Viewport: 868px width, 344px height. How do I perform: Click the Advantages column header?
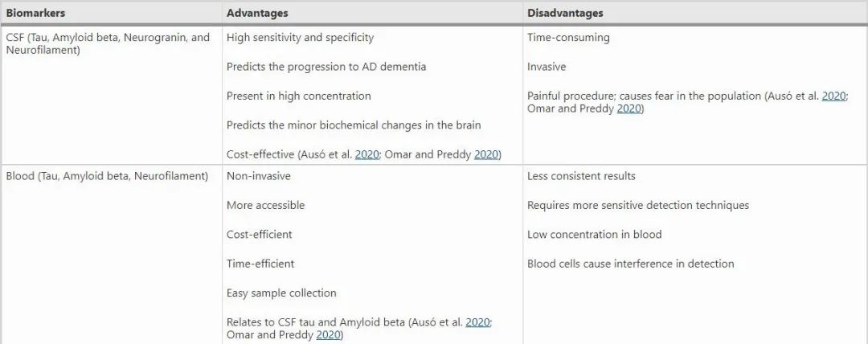[x=257, y=13]
